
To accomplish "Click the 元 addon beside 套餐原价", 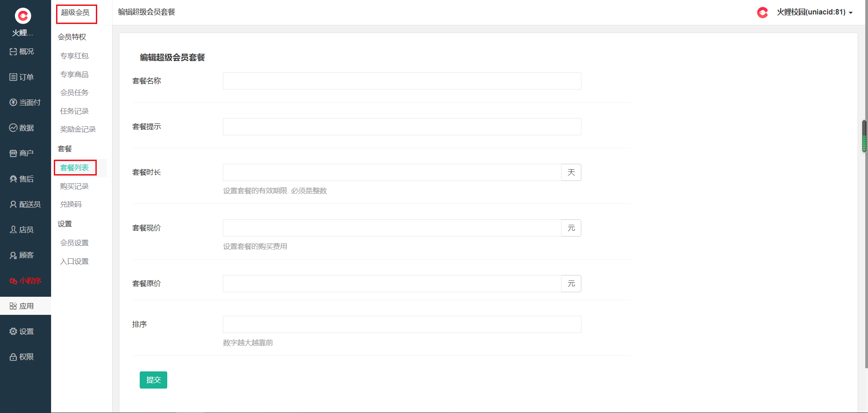I will coord(571,284).
